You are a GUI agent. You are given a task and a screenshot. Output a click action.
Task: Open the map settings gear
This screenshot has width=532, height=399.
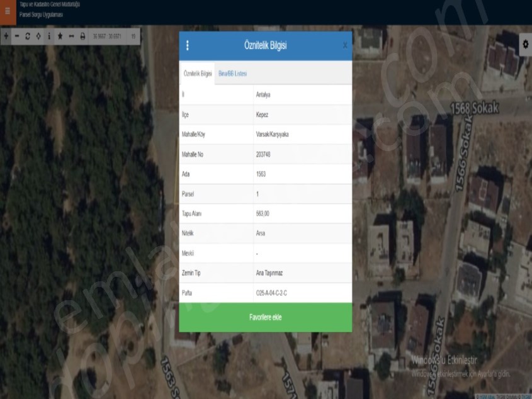click(x=525, y=43)
